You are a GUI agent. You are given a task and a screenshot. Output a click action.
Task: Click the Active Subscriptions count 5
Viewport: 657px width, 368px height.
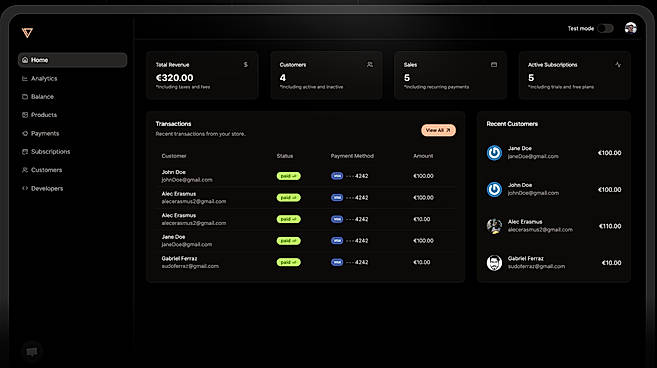[x=531, y=78]
